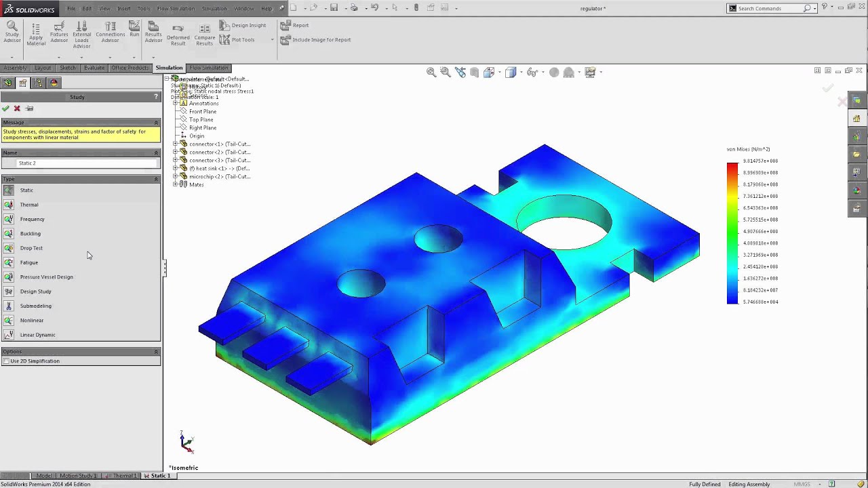
Task: Enable Use 2D Simplification checkbox
Action: [6, 361]
